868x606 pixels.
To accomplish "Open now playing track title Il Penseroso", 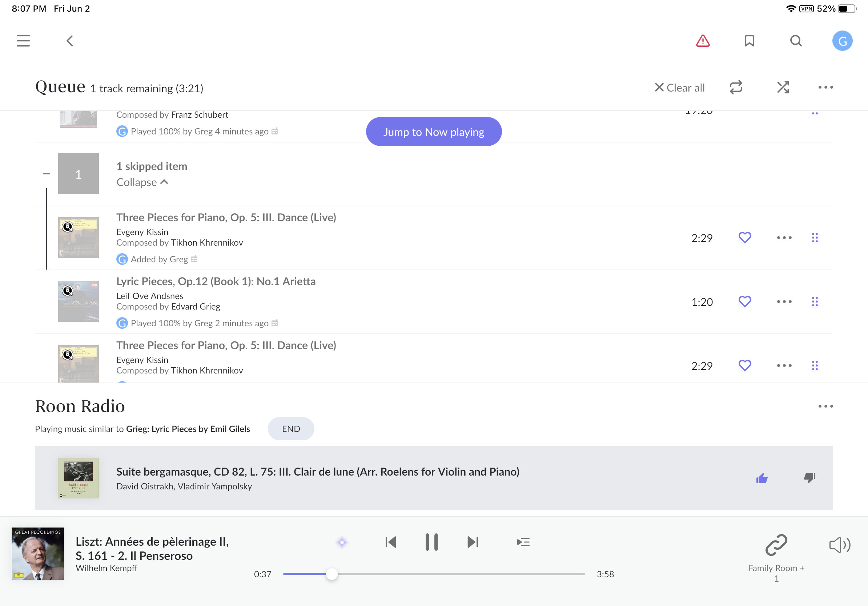I will [152, 549].
